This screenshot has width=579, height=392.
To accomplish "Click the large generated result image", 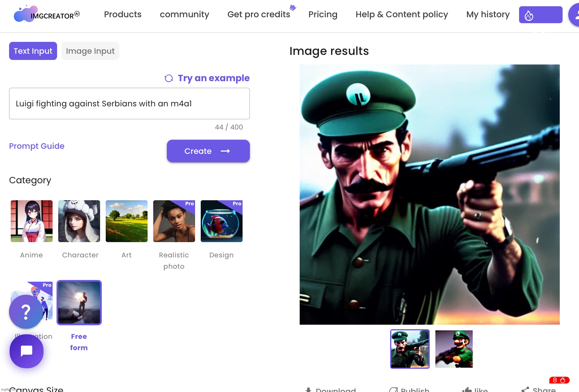I will click(430, 195).
